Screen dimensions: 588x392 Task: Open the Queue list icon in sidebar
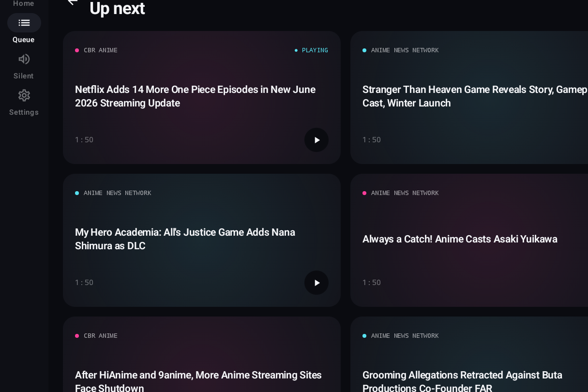24,23
